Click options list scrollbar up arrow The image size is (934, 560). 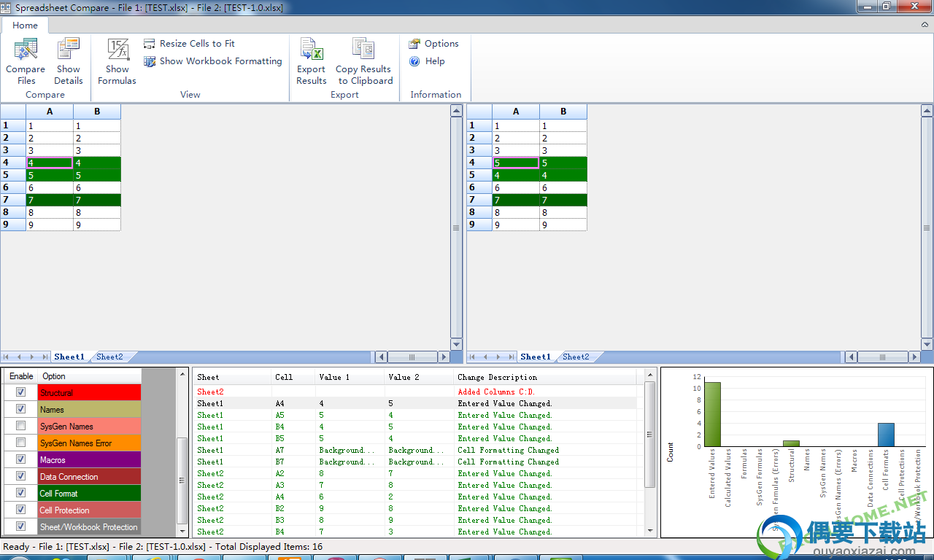(x=182, y=374)
